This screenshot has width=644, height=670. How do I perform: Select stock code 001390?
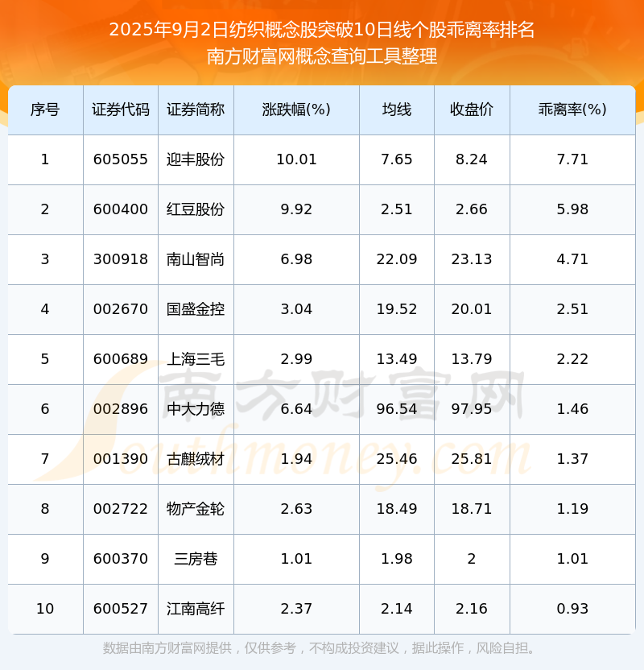[x=121, y=459]
